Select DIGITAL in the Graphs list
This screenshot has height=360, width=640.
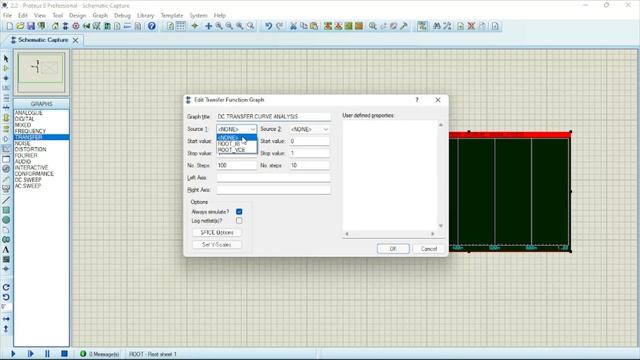point(25,119)
